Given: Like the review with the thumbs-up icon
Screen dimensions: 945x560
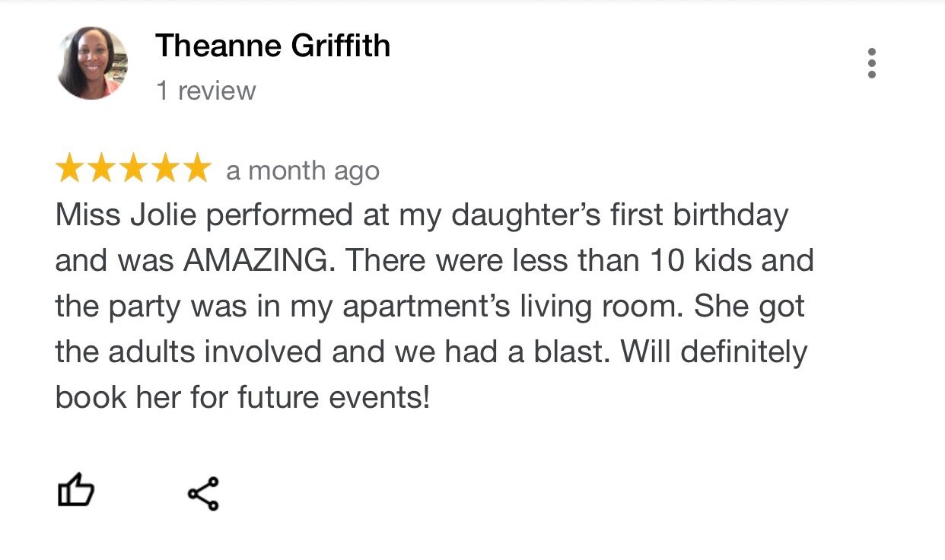Looking at the screenshot, I should tap(76, 492).
